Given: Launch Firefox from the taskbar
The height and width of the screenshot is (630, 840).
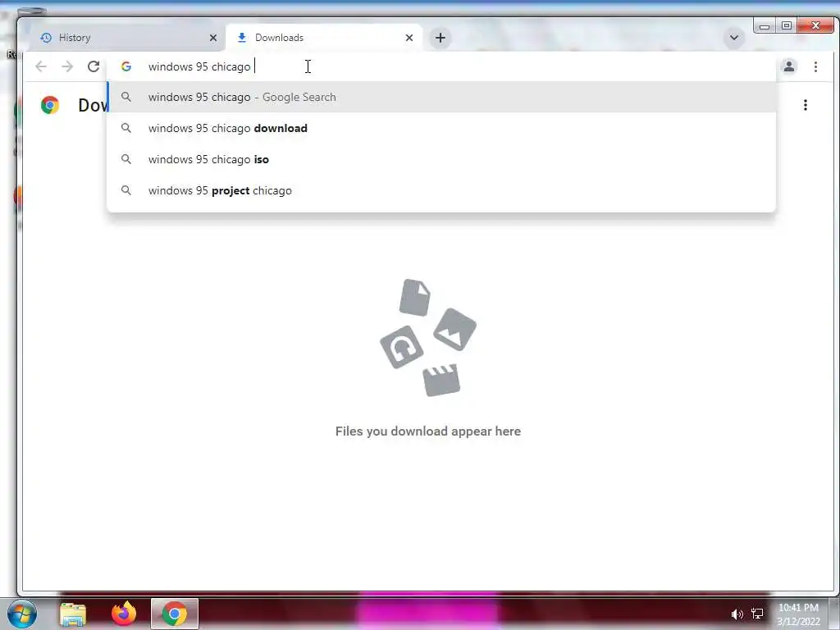Looking at the screenshot, I should 124,614.
